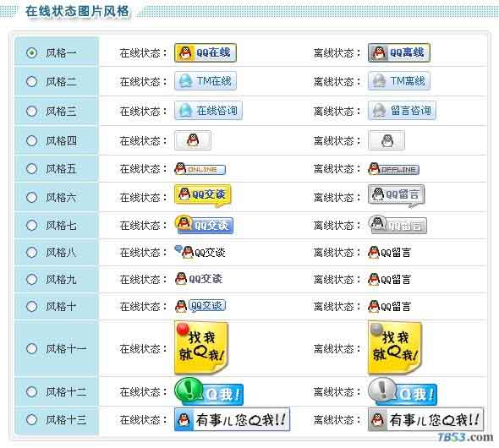
Task: Click yellow QQ交谈 speech bubble in 风格六
Action: click(203, 195)
